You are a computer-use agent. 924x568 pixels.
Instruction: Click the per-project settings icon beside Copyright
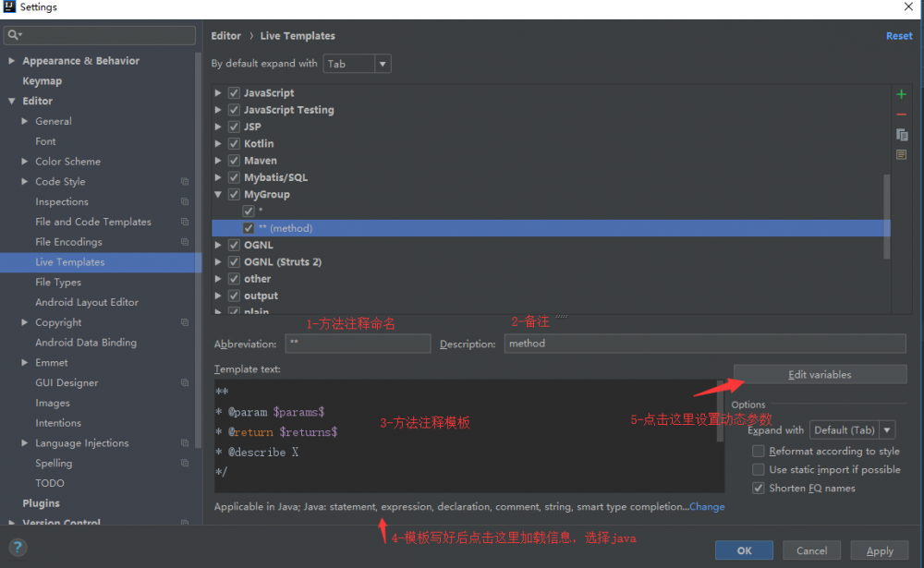click(x=185, y=322)
